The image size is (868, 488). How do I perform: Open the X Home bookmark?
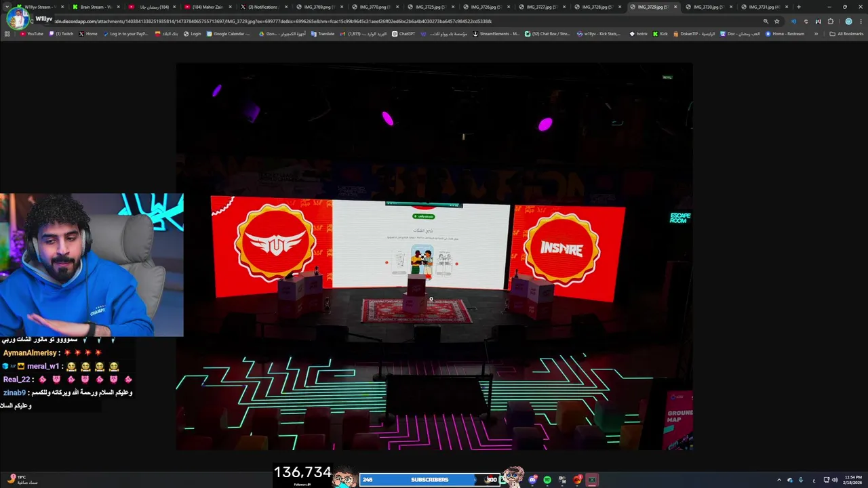(88, 34)
